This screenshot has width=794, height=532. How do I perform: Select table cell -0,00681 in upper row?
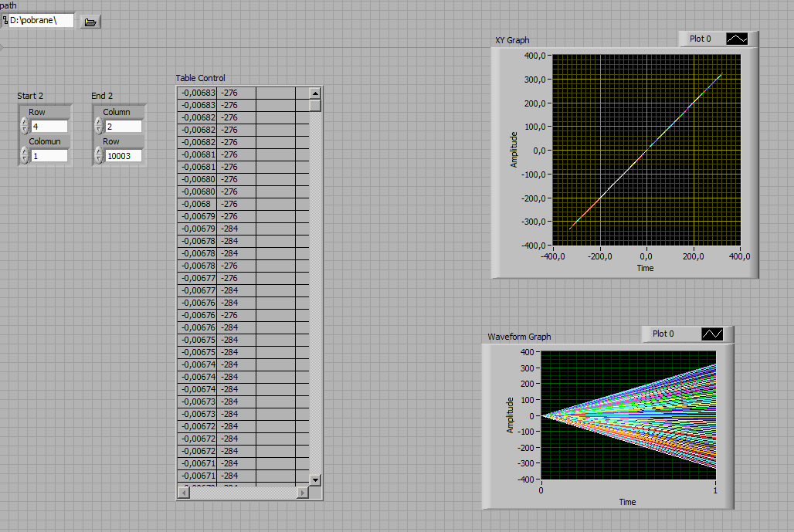pyautogui.click(x=198, y=154)
